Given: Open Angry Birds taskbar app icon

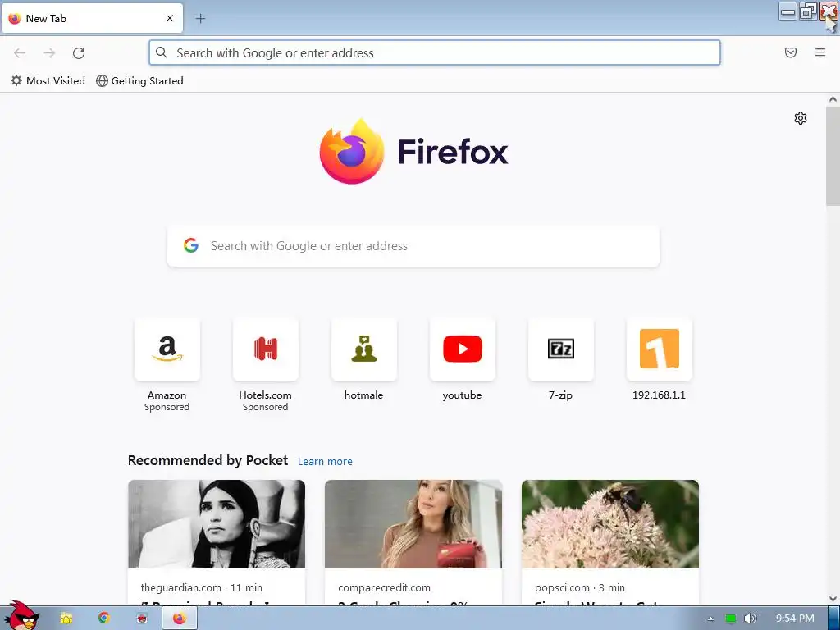Looking at the screenshot, I should tap(141, 619).
